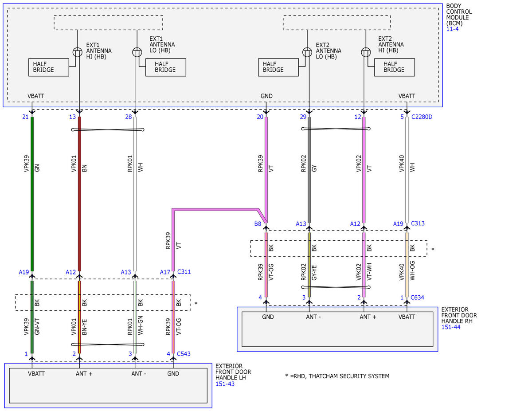Click the BODY CONTROL MODULE (BCM) title
The height and width of the screenshot is (411, 532).
point(460,14)
